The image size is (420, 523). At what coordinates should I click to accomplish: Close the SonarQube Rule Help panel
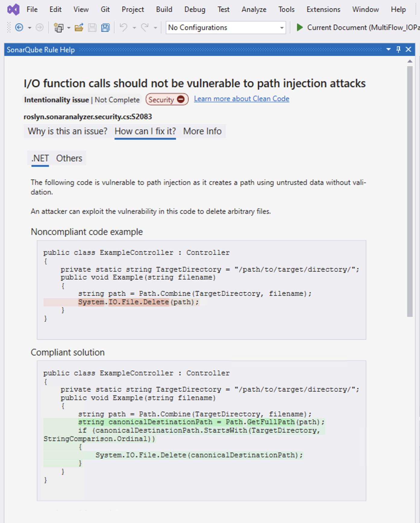point(408,49)
